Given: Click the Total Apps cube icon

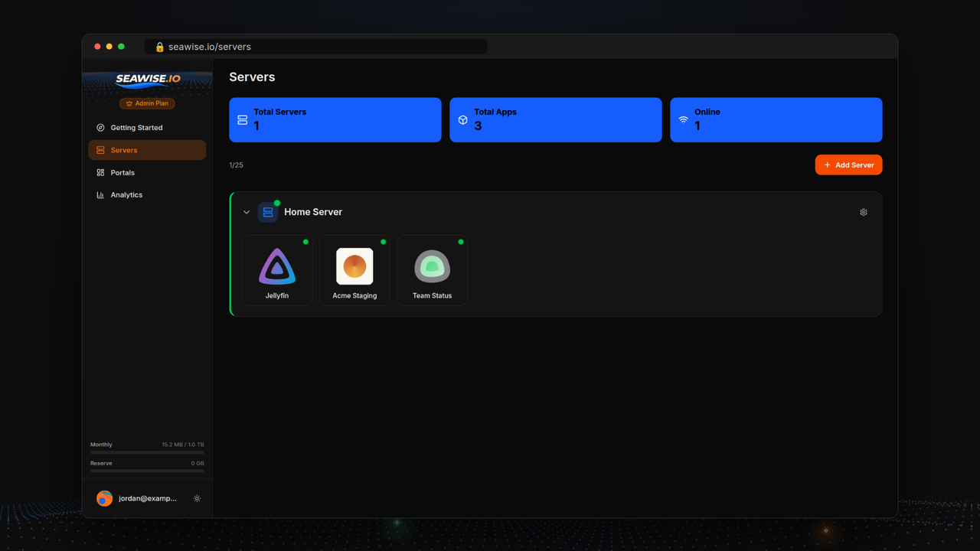Looking at the screenshot, I should pyautogui.click(x=463, y=120).
